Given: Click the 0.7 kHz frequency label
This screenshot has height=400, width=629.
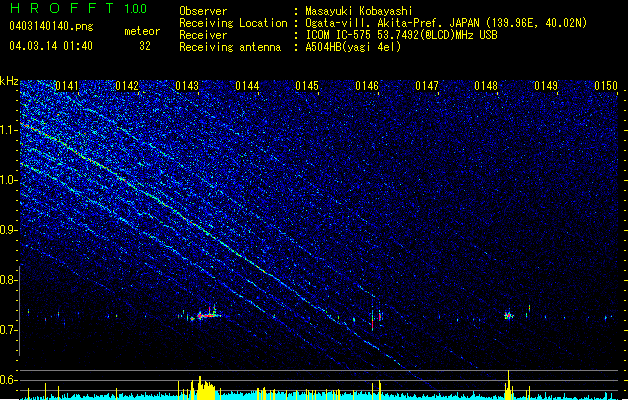Looking at the screenshot, I should (8, 330).
